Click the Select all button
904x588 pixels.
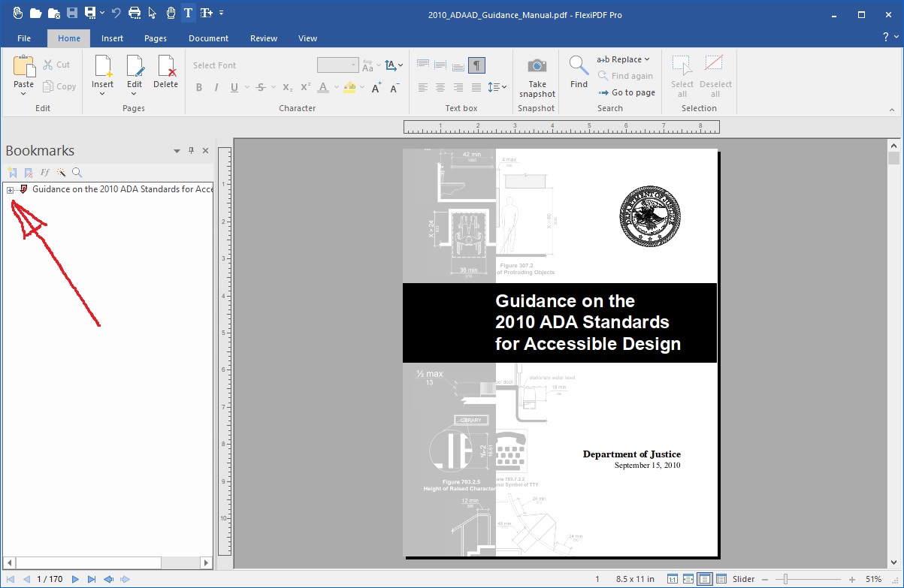click(x=682, y=76)
